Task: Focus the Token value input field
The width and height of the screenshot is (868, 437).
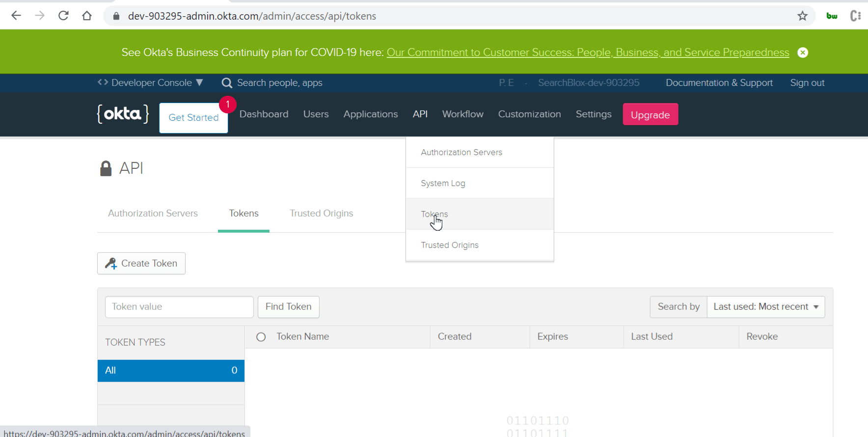Action: 179,307
